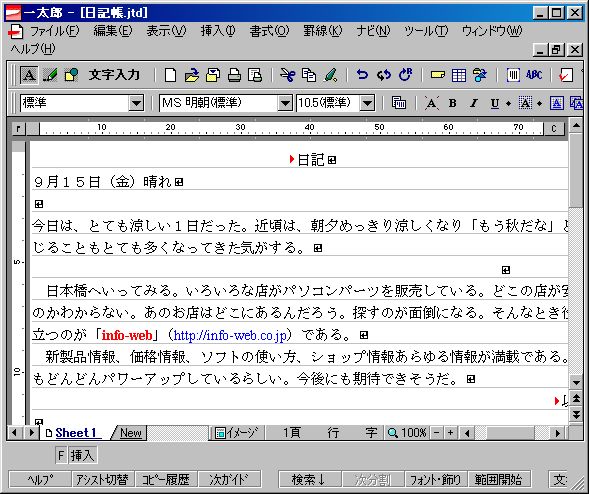
Task: Click the clear formatting A icon
Action: [431, 103]
